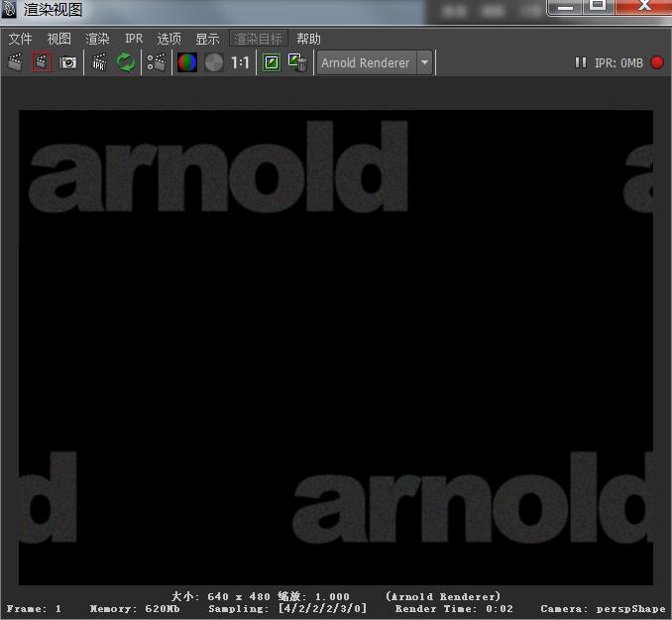Open Render Settings via the clapperboard with dots icon

[x=157, y=62]
